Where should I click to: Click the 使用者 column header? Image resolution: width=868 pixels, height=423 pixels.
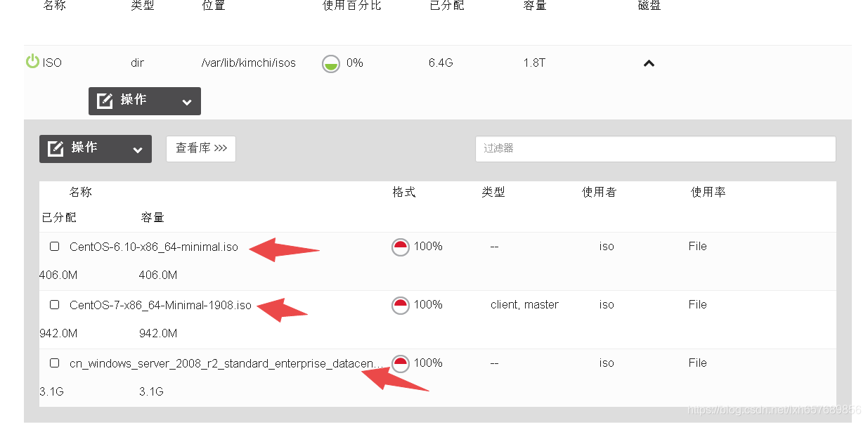(600, 193)
